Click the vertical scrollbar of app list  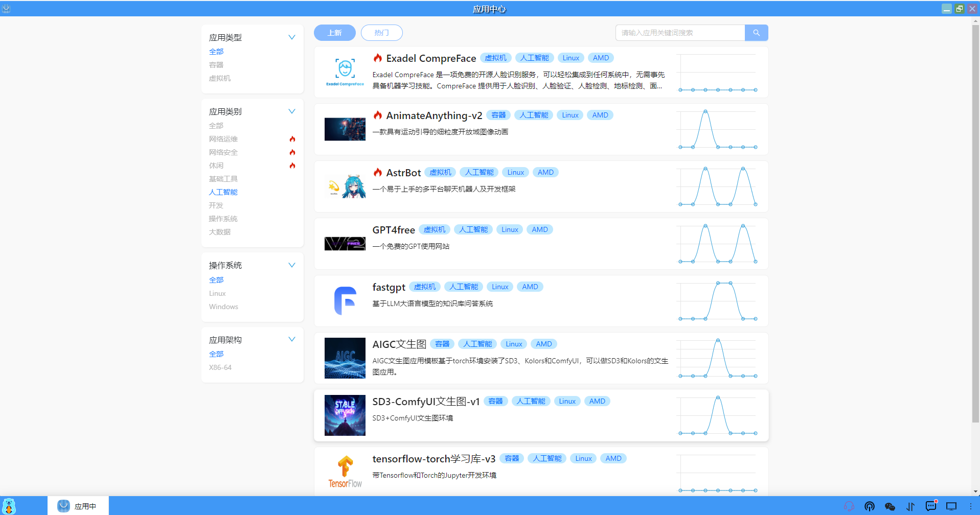point(975,224)
